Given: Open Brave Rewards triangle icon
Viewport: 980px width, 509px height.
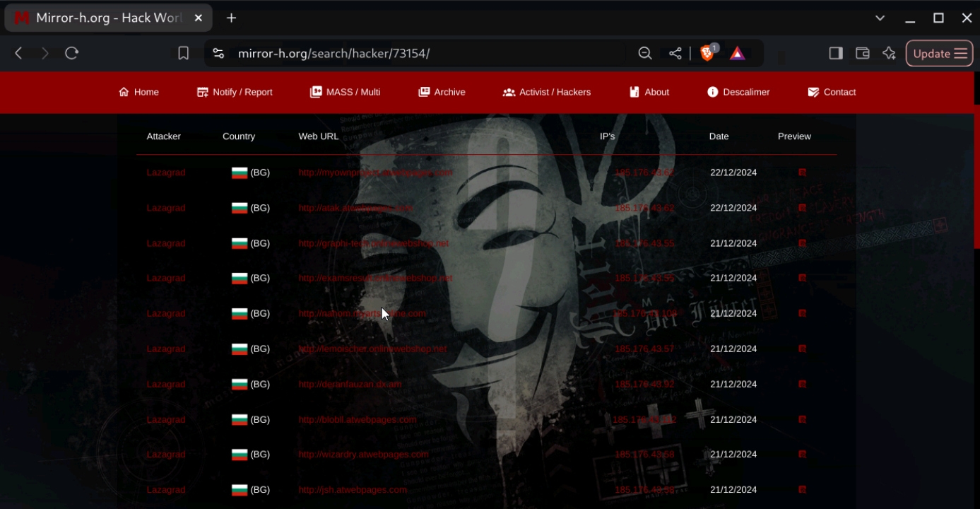Looking at the screenshot, I should (x=738, y=54).
